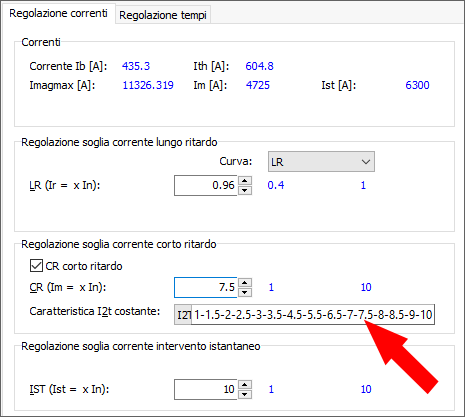
Task: Select the Regolazione correnti tab
Action: pos(58,14)
